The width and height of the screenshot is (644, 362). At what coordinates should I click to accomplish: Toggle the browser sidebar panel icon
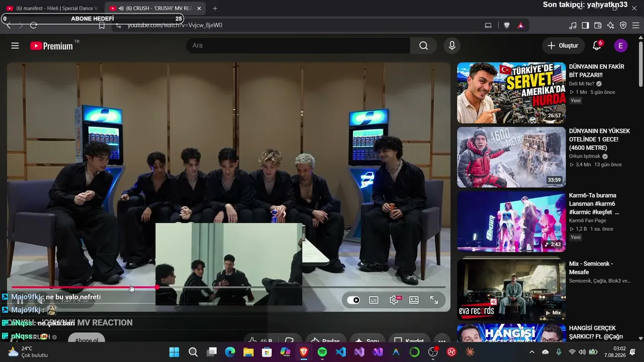pyautogui.click(x=585, y=25)
